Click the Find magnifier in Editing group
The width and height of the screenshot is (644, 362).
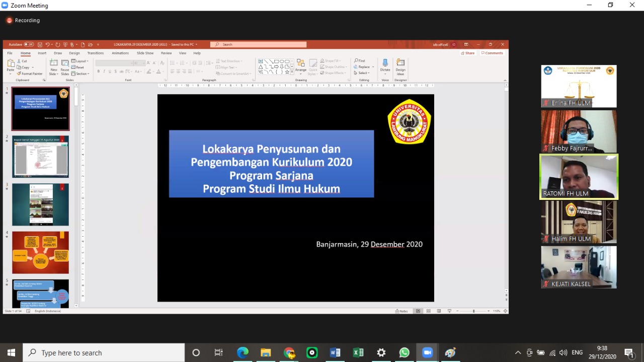pyautogui.click(x=359, y=61)
